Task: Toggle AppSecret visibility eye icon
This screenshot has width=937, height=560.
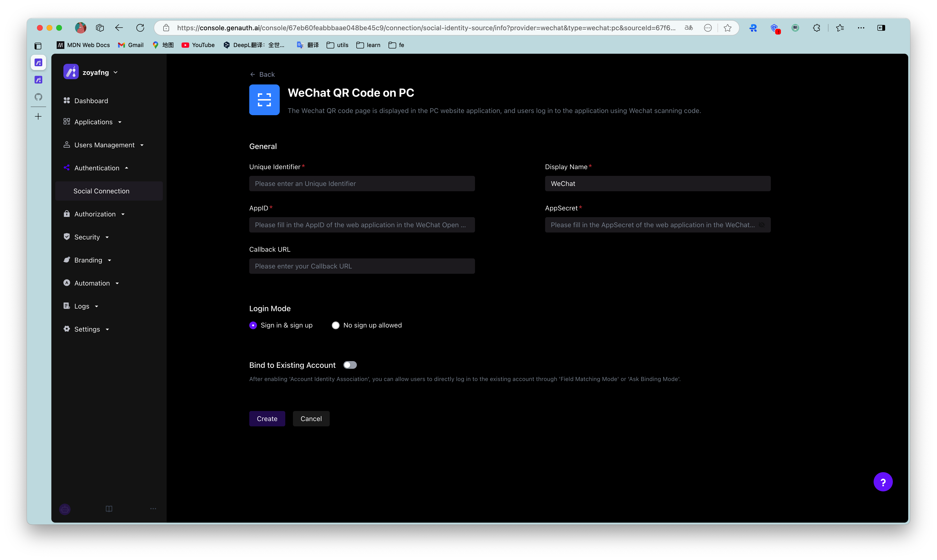Action: tap(762, 225)
